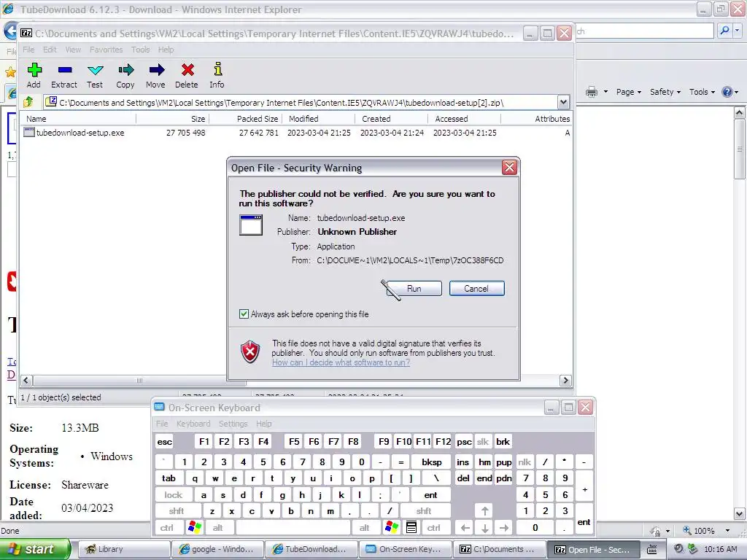
Task: Expand the IE Safety menu dropdown
Action: (x=665, y=92)
